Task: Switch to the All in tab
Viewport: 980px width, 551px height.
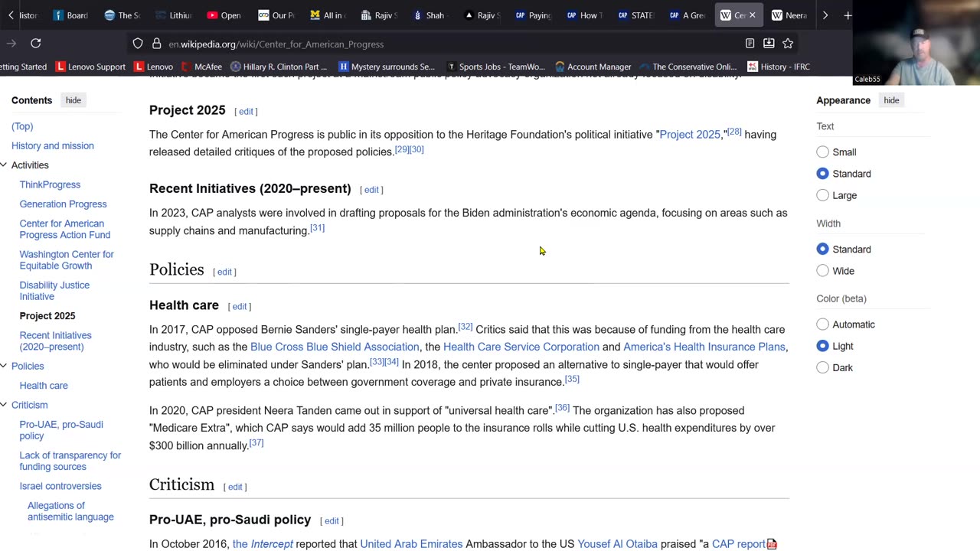Action: pos(327,15)
